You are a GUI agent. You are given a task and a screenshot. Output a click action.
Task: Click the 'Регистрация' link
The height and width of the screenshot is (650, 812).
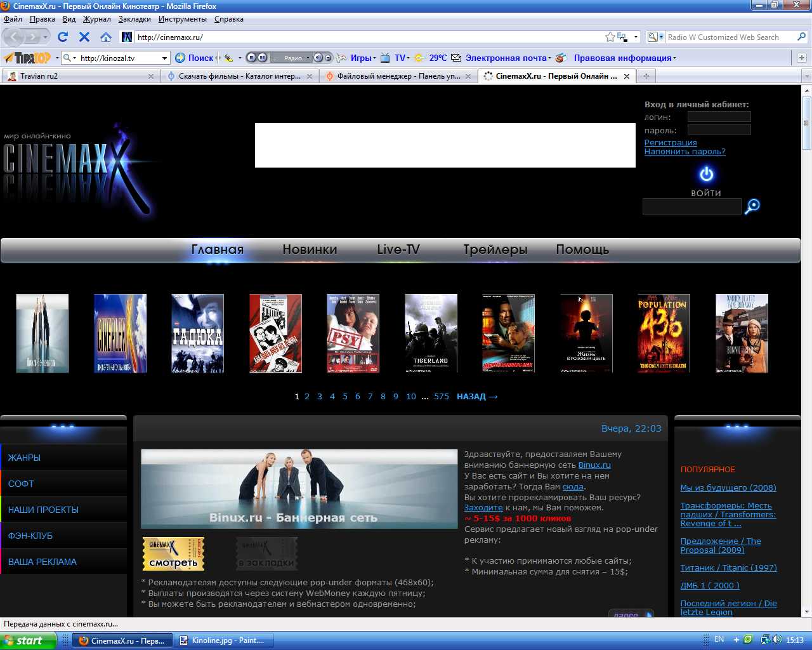(x=671, y=142)
